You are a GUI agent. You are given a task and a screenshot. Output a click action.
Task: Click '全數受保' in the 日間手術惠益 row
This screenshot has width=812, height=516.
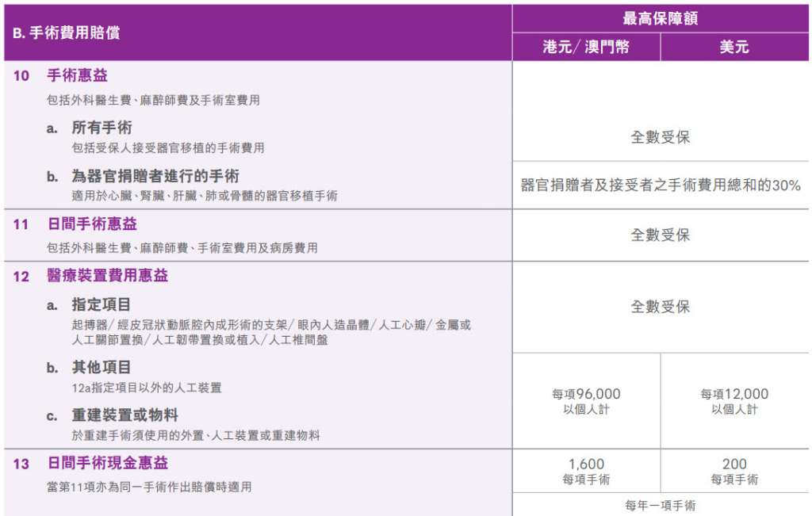point(660,235)
